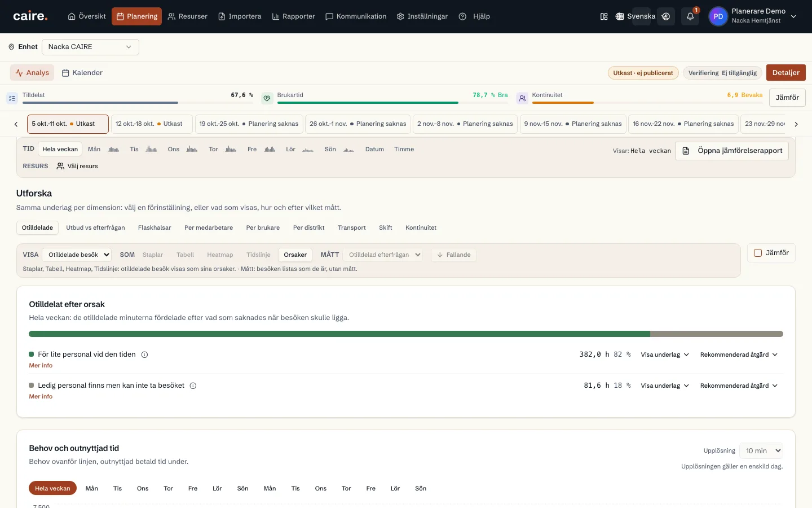Image resolution: width=812 pixels, height=508 pixels.
Task: Select the Flaskhalsar preset tab
Action: pyautogui.click(x=155, y=227)
